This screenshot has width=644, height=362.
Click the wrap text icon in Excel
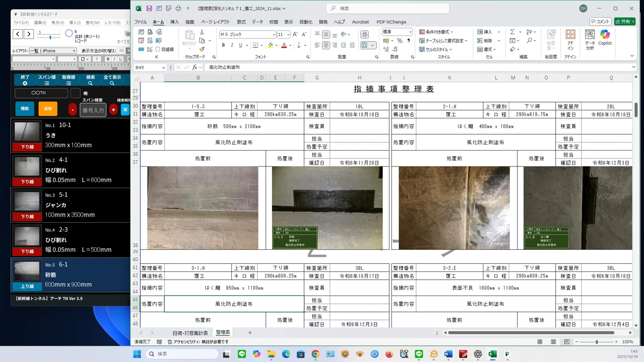(x=365, y=34)
